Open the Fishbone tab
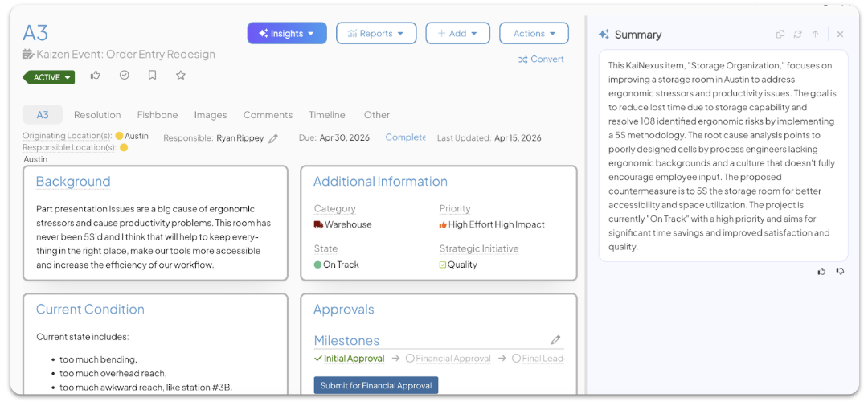This screenshot has height=402, width=868. coord(158,115)
